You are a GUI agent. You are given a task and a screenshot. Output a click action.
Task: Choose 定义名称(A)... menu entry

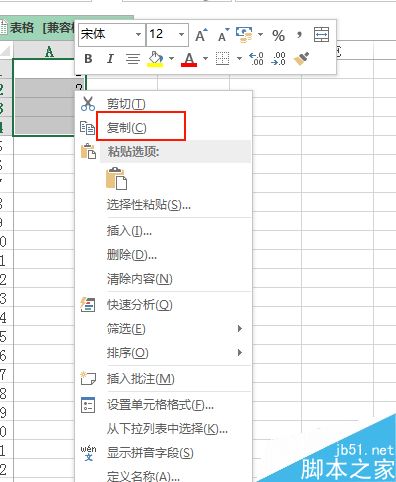143,476
